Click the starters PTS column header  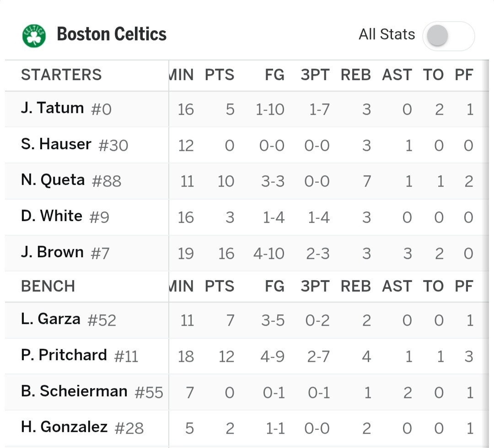click(x=220, y=75)
